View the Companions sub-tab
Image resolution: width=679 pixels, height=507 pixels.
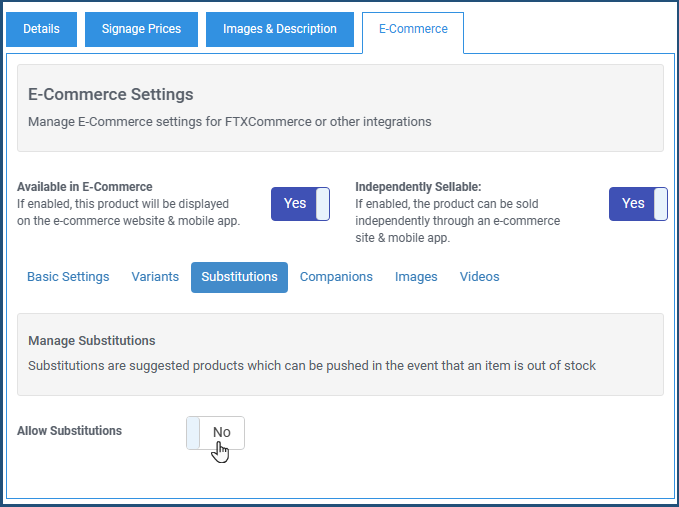point(336,277)
